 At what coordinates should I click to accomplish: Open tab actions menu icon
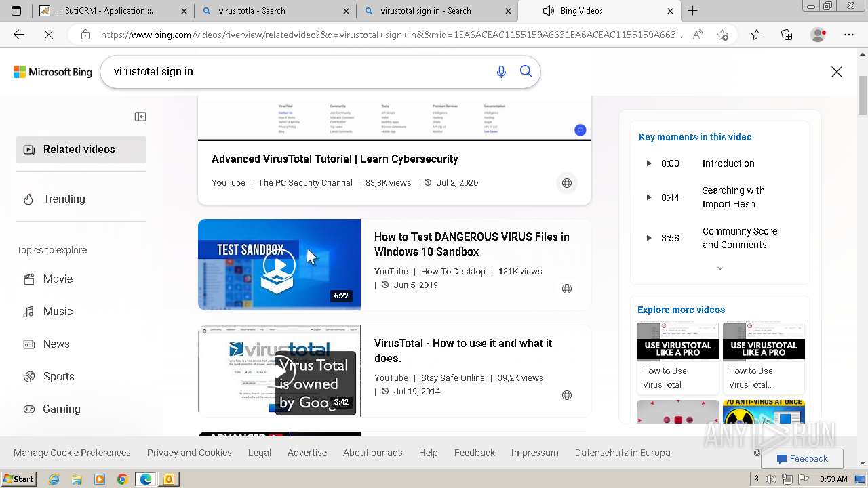16,11
